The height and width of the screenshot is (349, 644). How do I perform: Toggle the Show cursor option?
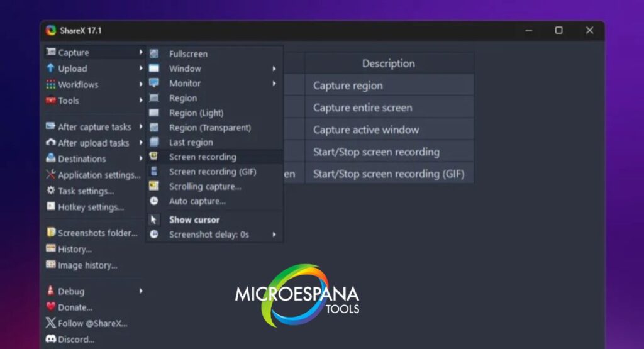[x=194, y=219]
